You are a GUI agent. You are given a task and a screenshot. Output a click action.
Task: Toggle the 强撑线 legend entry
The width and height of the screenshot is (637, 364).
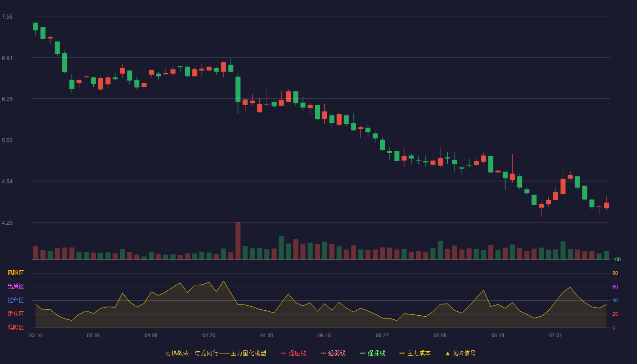373,353
